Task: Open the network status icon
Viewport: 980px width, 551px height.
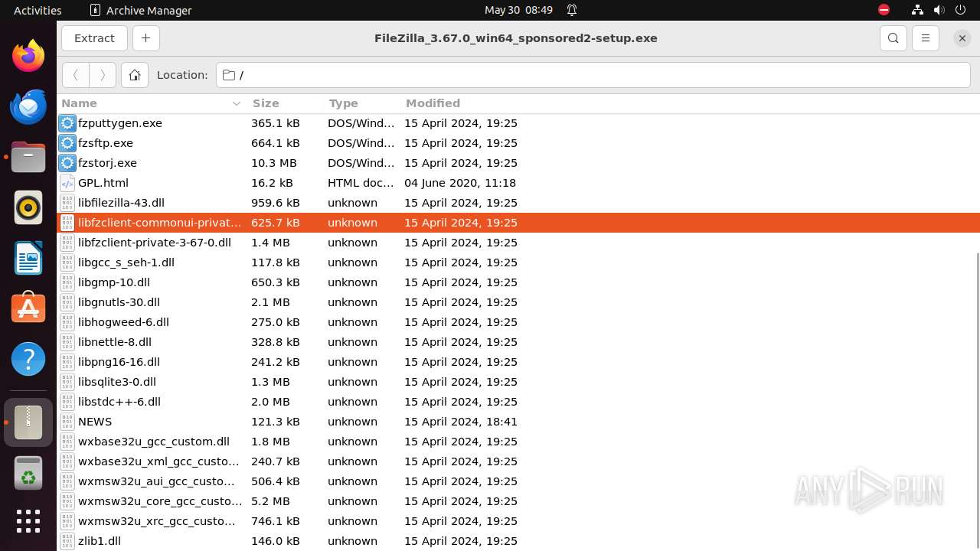Action: [917, 10]
